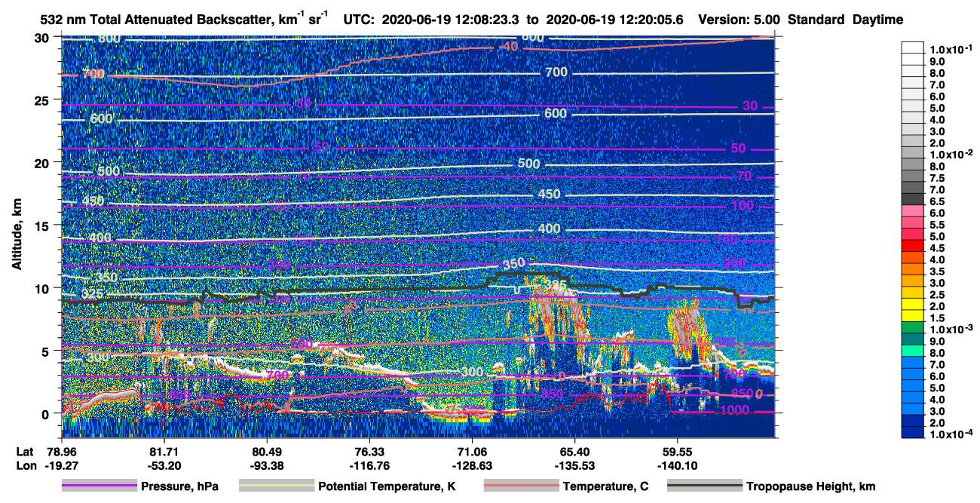Click the -40 temperature contour label
The height and width of the screenshot is (503, 980).
tap(509, 48)
